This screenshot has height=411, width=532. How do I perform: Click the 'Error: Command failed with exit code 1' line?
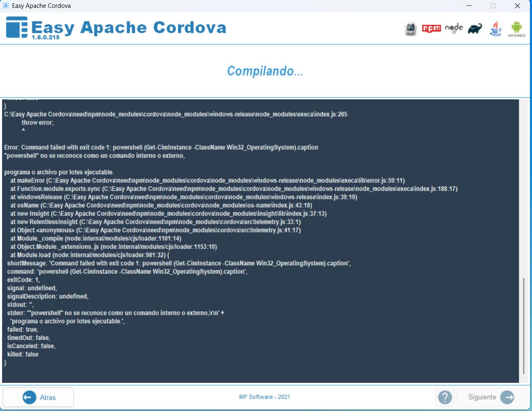(161, 147)
